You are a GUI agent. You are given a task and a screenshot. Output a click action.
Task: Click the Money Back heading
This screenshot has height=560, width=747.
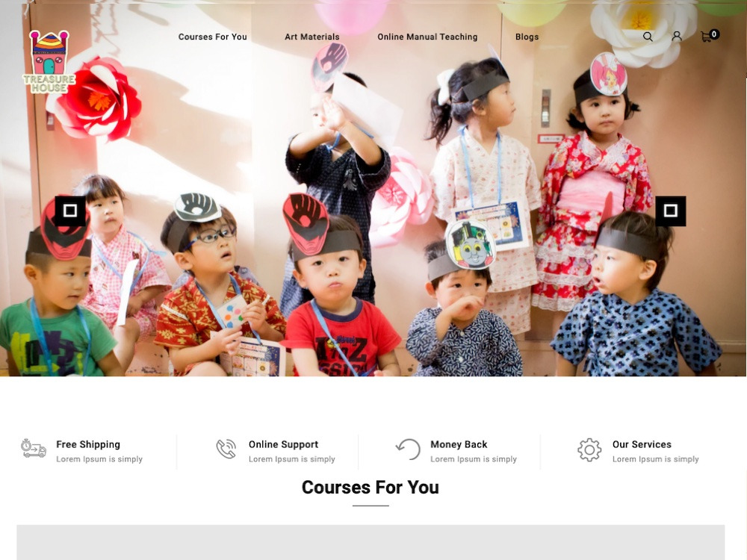click(459, 444)
